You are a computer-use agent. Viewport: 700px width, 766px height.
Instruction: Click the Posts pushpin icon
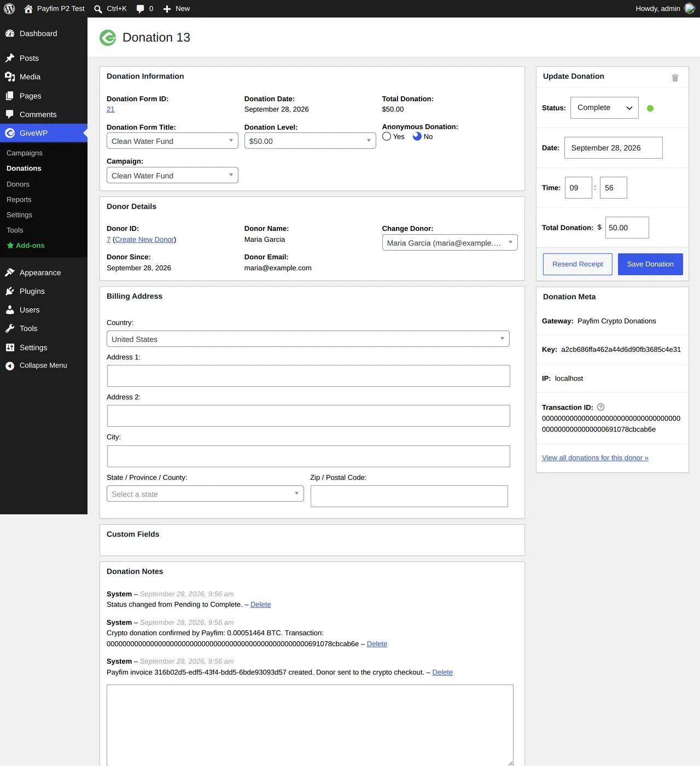pos(10,58)
